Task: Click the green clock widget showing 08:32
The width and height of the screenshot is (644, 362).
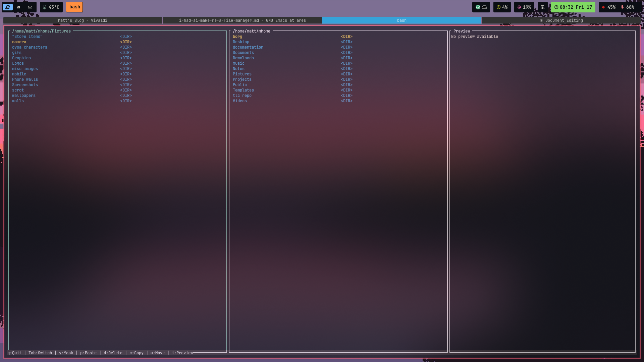Action: coord(573,7)
